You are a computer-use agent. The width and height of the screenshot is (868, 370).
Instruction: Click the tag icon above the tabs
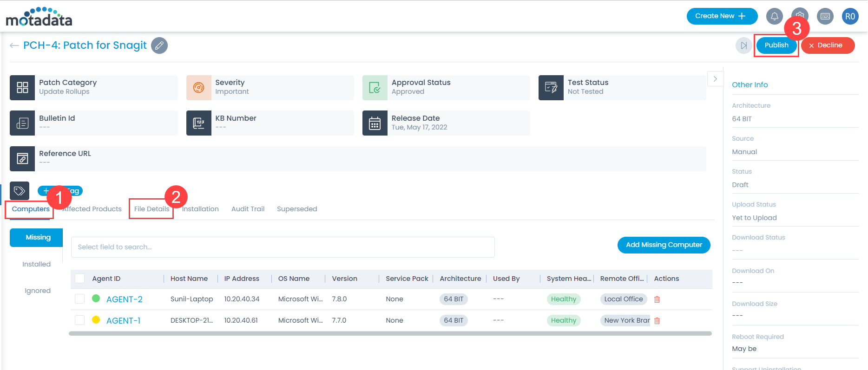coord(20,191)
